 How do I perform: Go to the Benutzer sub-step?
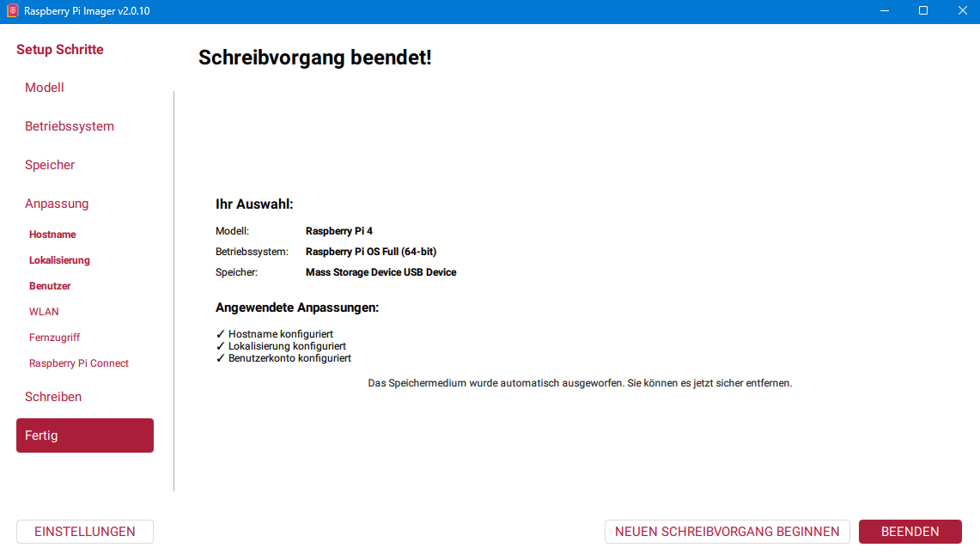[50, 286]
